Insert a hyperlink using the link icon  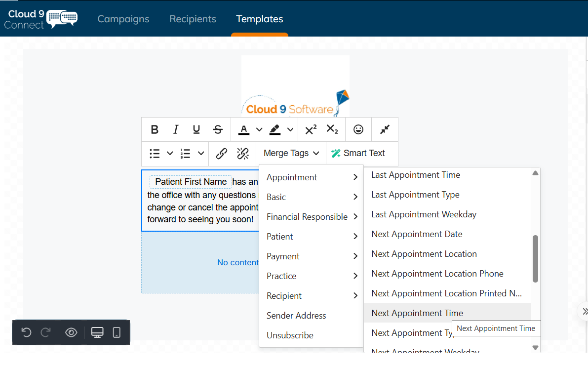coord(221,153)
